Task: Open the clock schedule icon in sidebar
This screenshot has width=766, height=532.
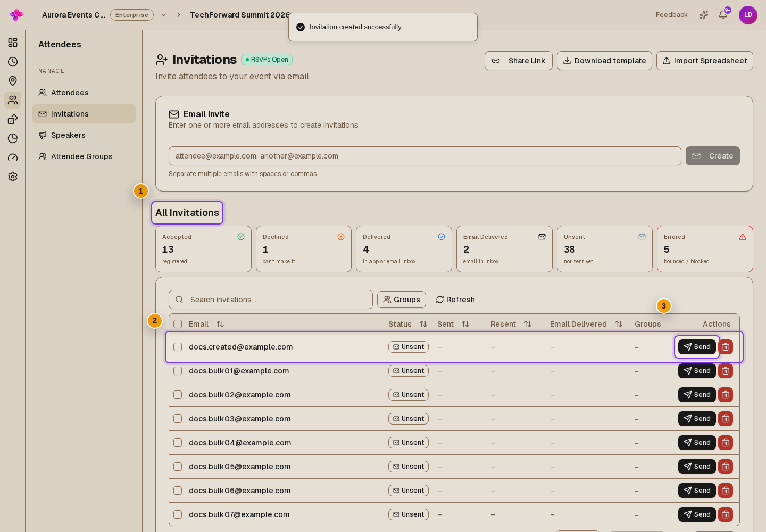Action: click(x=13, y=62)
